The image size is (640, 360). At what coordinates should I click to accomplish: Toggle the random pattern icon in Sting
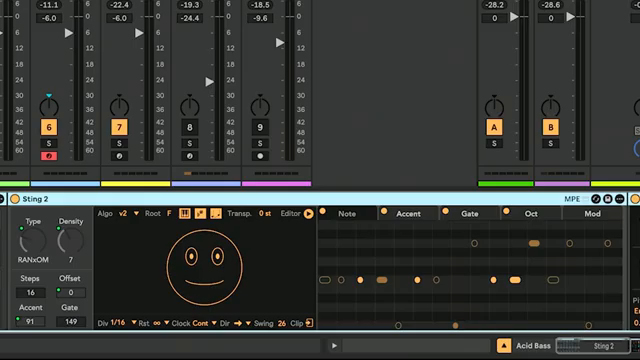200,213
